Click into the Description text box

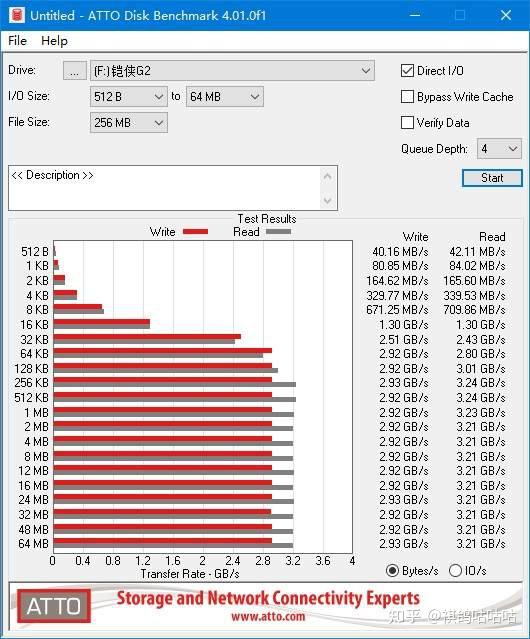[x=165, y=188]
